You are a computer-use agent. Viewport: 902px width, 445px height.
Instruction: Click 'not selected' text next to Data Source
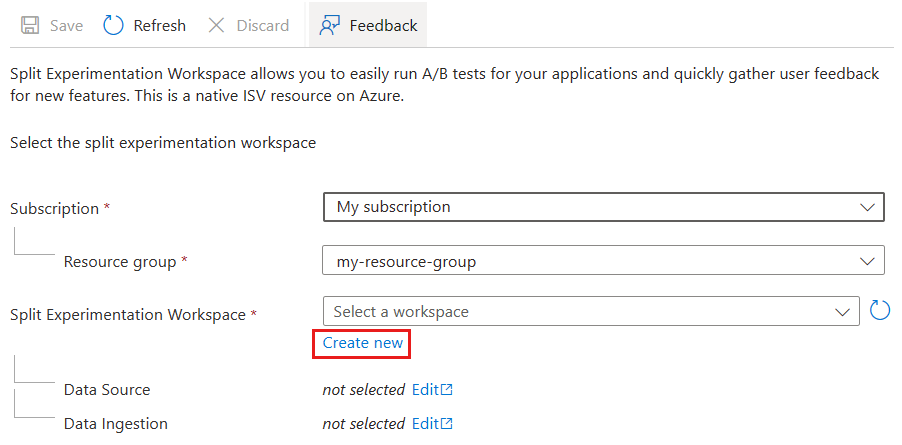[364, 390]
